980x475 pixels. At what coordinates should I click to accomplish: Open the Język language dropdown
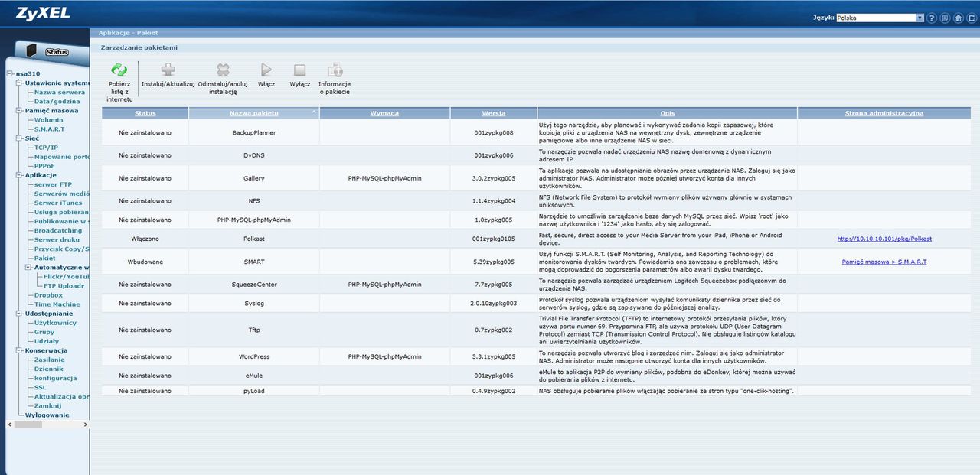[x=880, y=18]
